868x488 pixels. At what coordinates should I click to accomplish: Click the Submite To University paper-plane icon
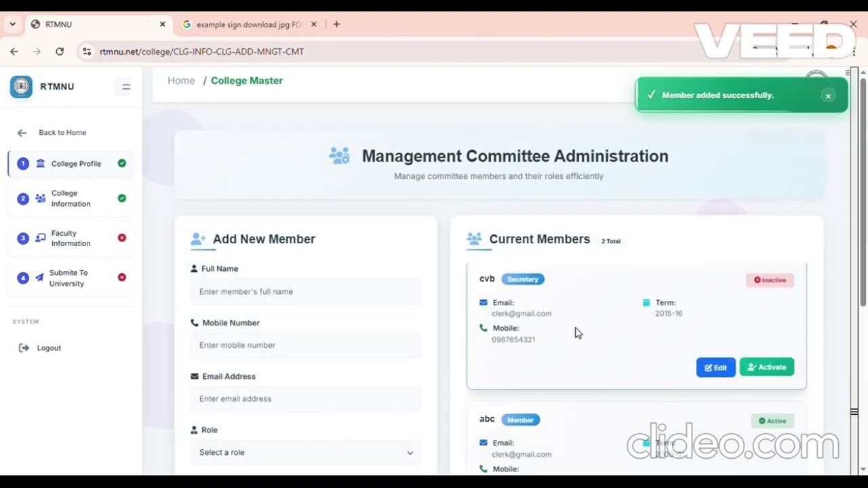click(39, 278)
